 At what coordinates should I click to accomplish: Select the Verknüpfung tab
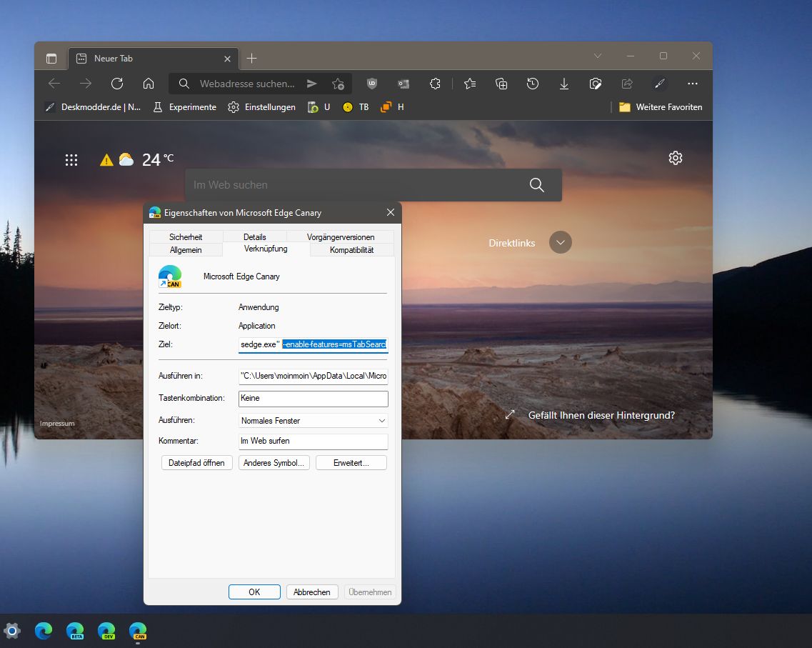(266, 249)
